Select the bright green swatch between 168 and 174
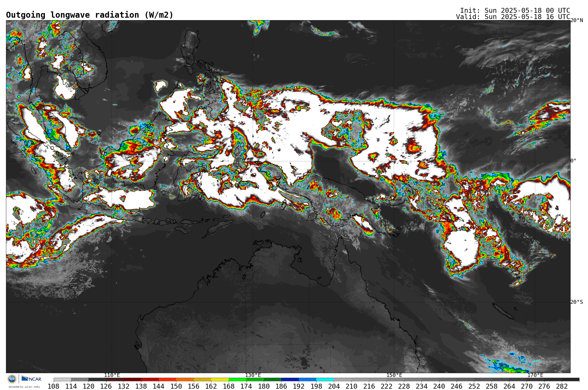 point(237,380)
